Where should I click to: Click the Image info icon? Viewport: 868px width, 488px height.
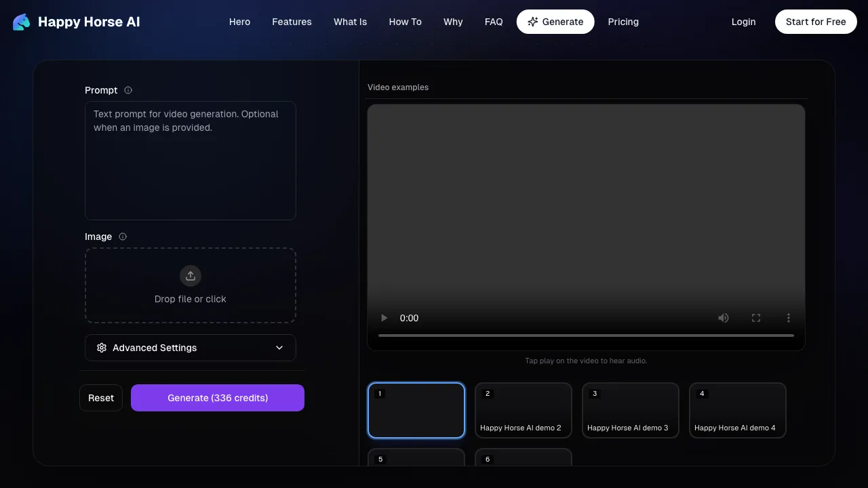pyautogui.click(x=123, y=237)
